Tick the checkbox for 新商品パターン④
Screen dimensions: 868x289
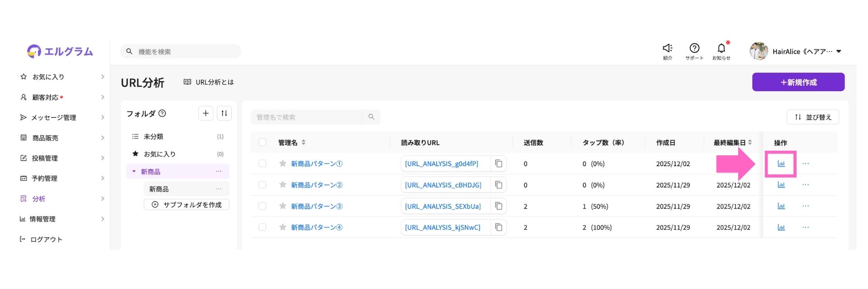(x=262, y=227)
